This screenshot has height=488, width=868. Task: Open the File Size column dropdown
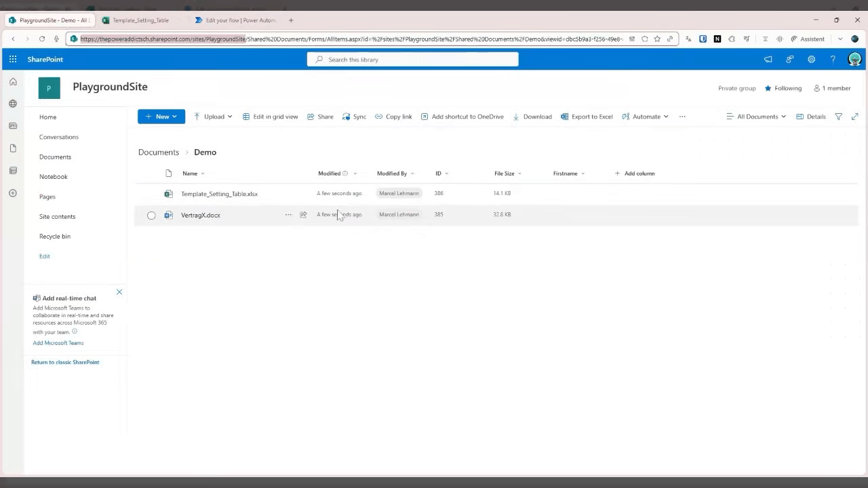(508, 174)
